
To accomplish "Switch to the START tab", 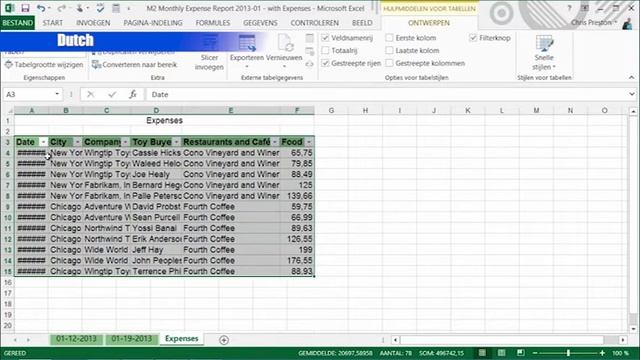I will (53, 23).
